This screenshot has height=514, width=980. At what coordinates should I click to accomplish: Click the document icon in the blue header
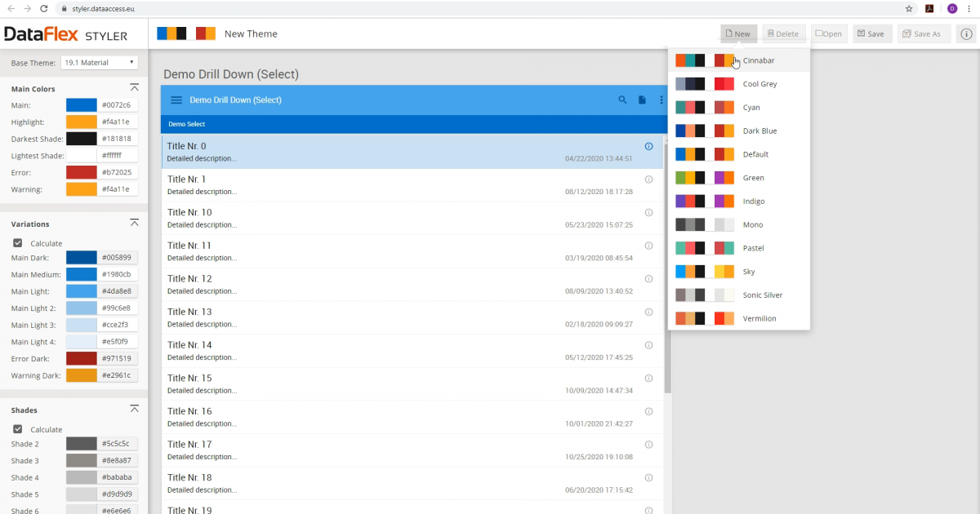click(642, 100)
